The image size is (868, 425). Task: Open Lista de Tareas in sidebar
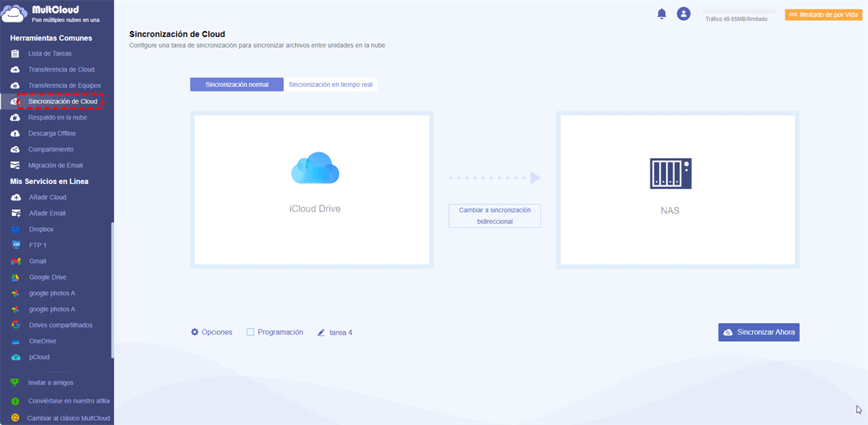click(x=50, y=54)
